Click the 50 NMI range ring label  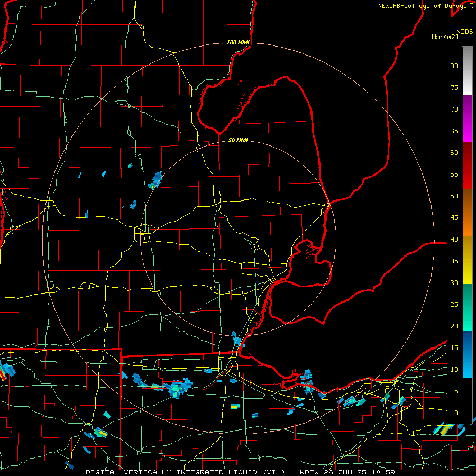[238, 140]
